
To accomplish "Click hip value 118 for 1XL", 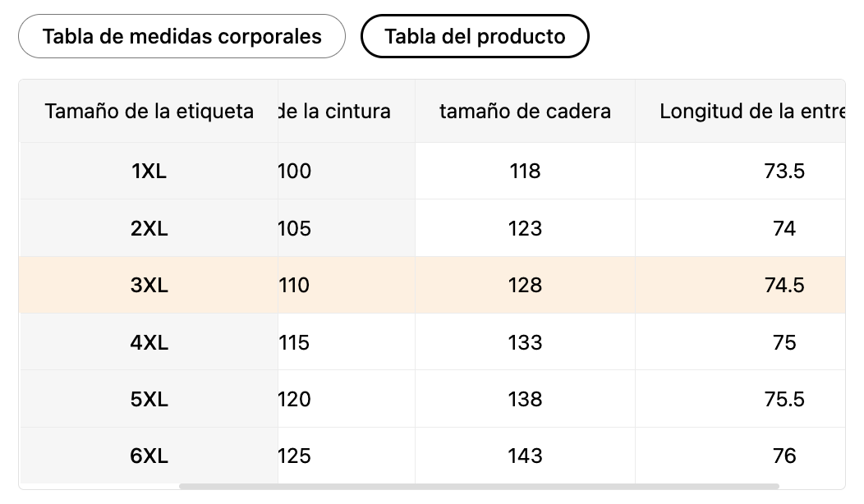I will click(525, 171).
